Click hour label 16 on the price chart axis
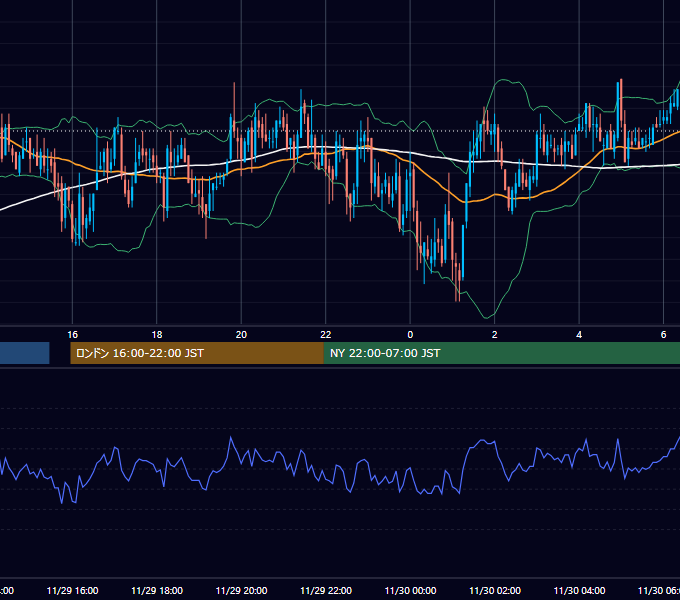The height and width of the screenshot is (600, 680). pyautogui.click(x=72, y=335)
